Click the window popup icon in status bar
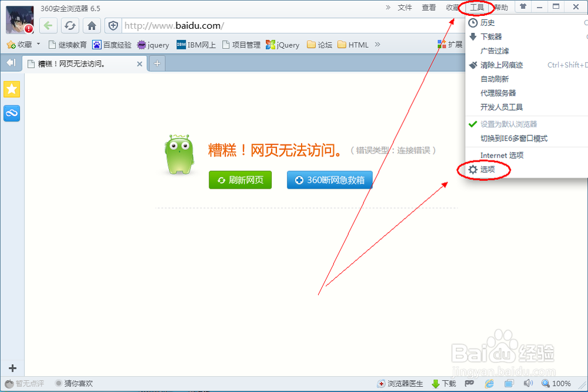 point(509,383)
